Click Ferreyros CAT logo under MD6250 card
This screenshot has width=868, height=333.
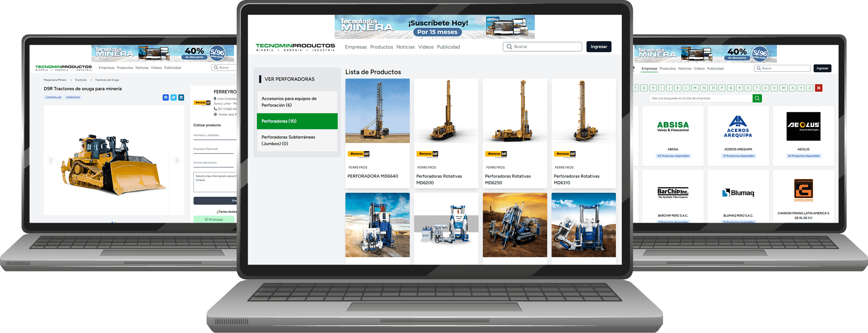click(496, 154)
